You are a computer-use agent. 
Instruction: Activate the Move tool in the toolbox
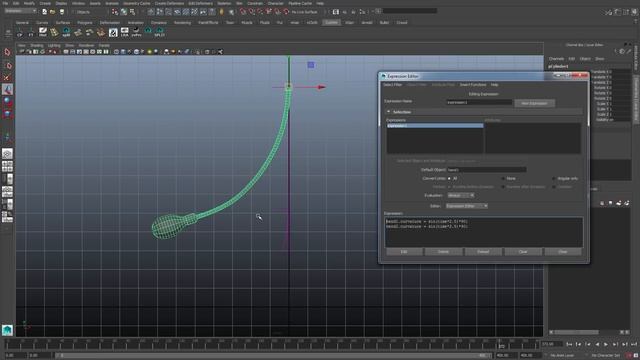click(x=7, y=89)
